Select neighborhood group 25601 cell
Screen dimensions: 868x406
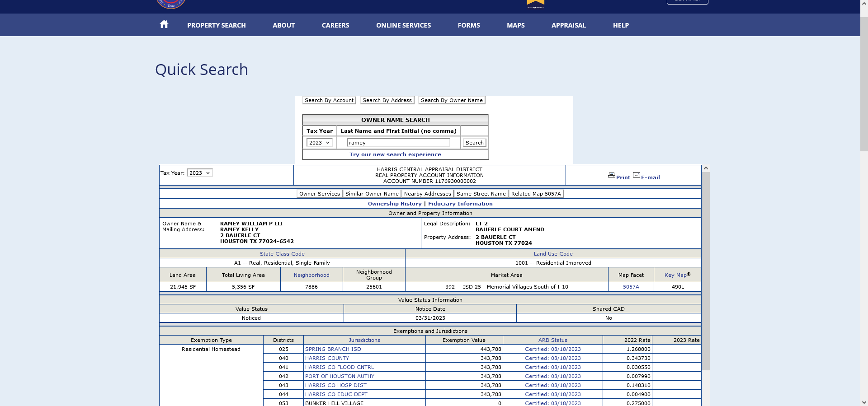pyautogui.click(x=374, y=287)
